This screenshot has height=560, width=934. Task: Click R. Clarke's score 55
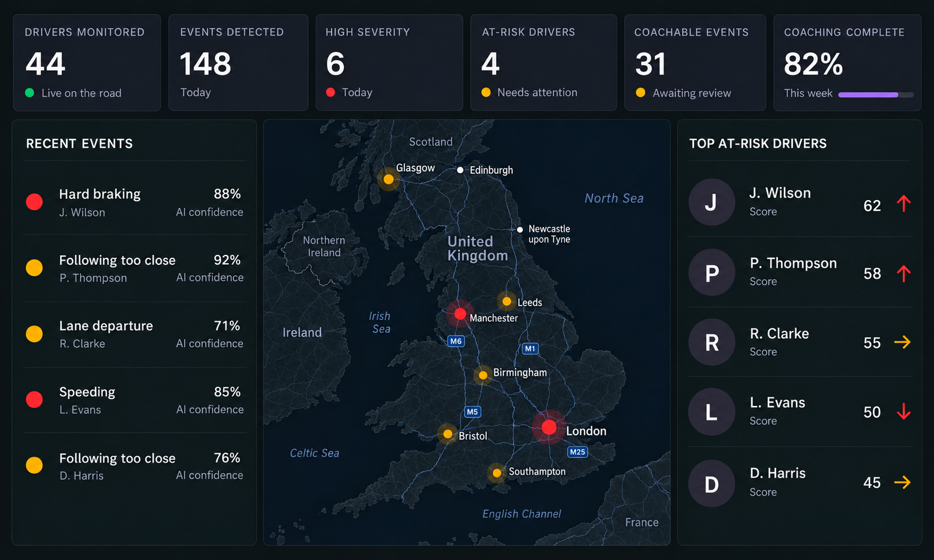coord(872,343)
